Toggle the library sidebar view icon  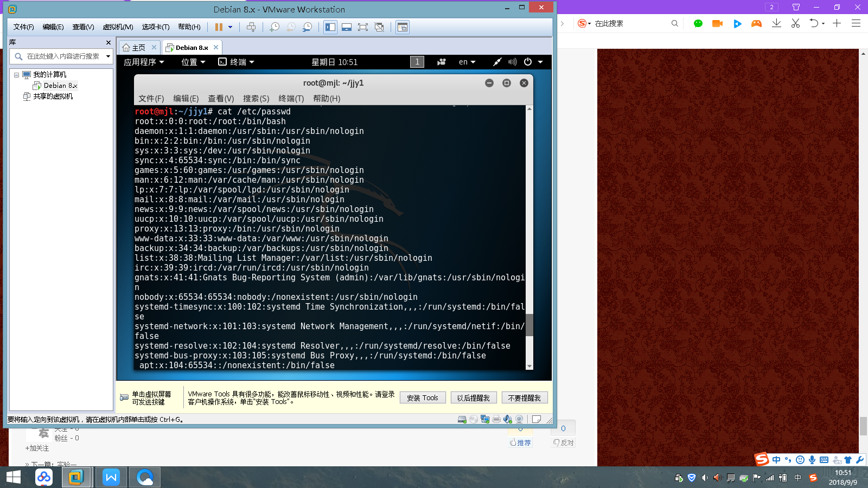click(x=330, y=27)
